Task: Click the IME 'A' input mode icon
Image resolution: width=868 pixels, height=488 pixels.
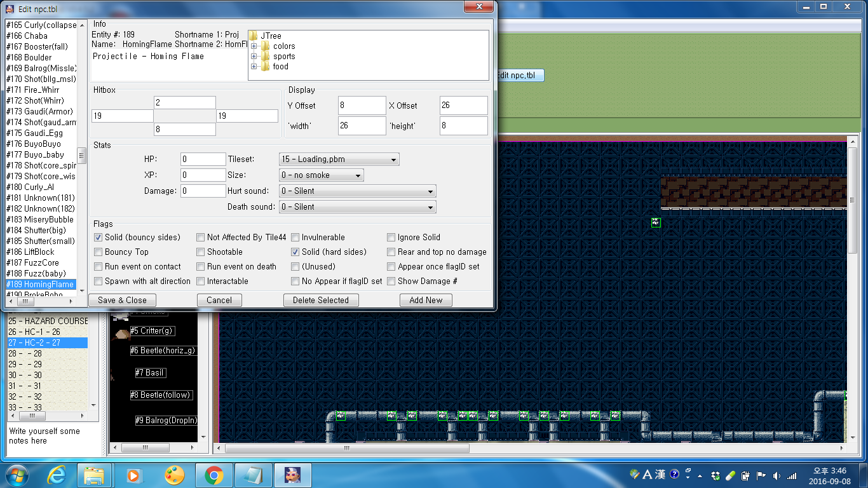Action: click(x=648, y=474)
